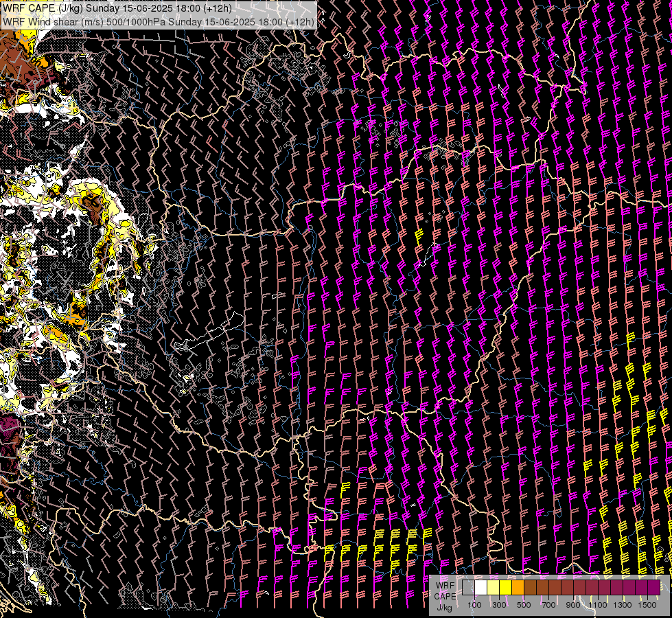Screen dimensions: 672x618
Task: Click the J/kg unit label in legend
Action: coord(444,608)
